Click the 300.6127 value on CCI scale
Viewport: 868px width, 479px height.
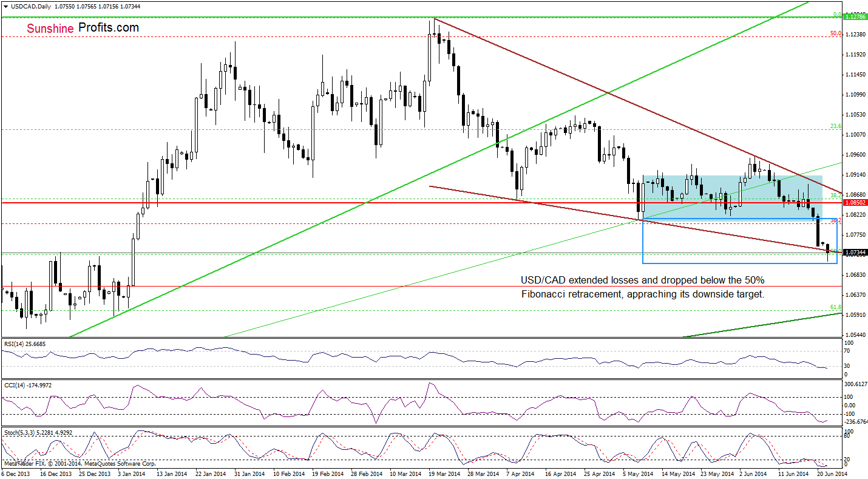coord(857,384)
